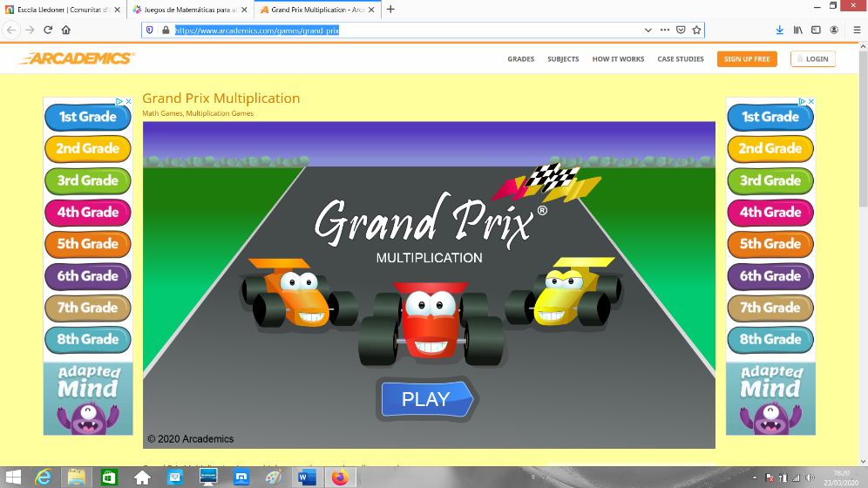
Task: Switch to the Escola Lledoner tab
Action: pos(64,9)
